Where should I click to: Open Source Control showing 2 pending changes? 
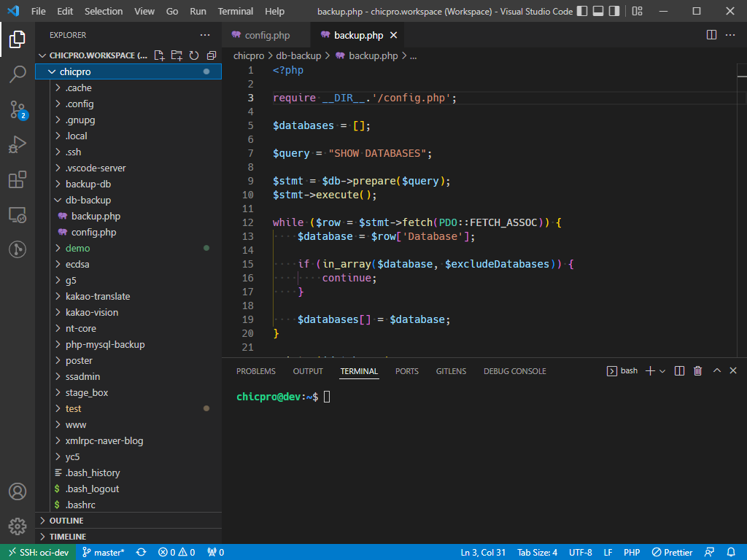pyautogui.click(x=18, y=109)
